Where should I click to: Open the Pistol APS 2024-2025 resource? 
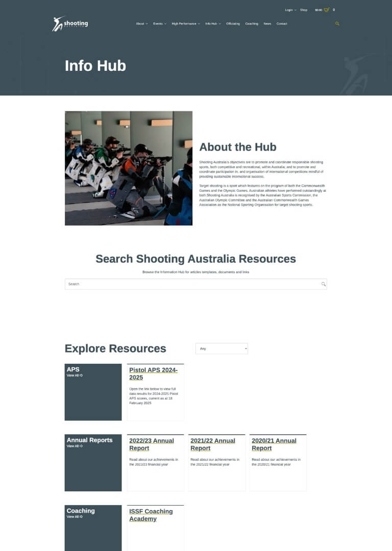pos(153,373)
